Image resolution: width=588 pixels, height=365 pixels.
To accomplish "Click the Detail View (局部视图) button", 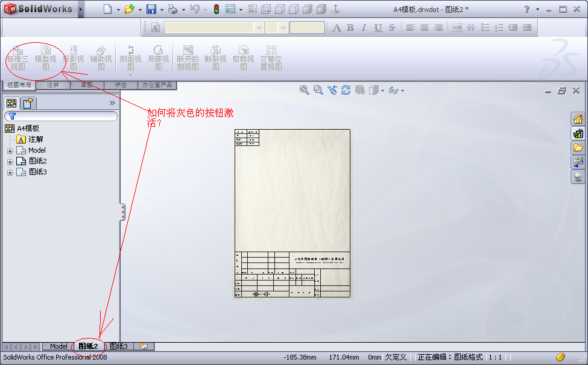I will pos(158,58).
